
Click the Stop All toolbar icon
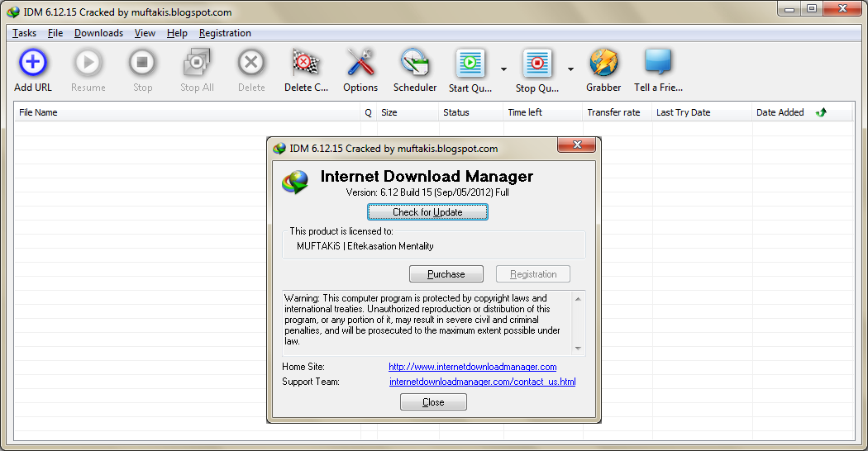coord(197,62)
